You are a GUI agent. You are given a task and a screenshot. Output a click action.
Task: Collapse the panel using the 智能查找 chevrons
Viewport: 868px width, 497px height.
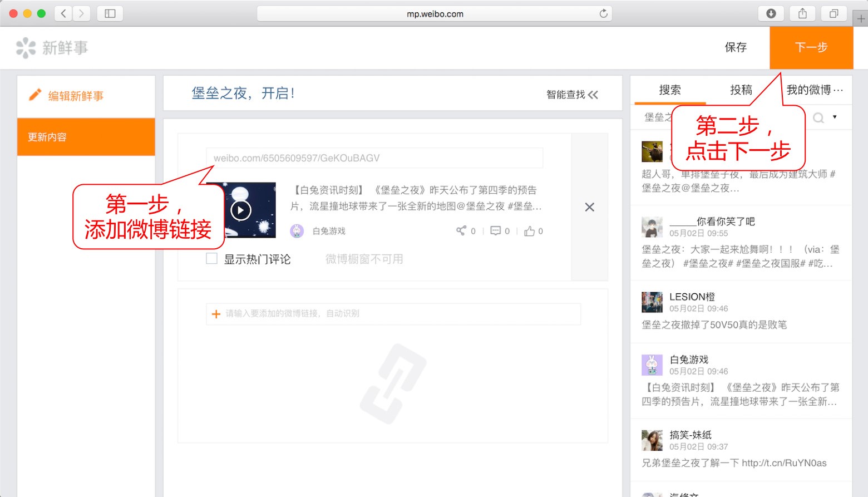594,94
